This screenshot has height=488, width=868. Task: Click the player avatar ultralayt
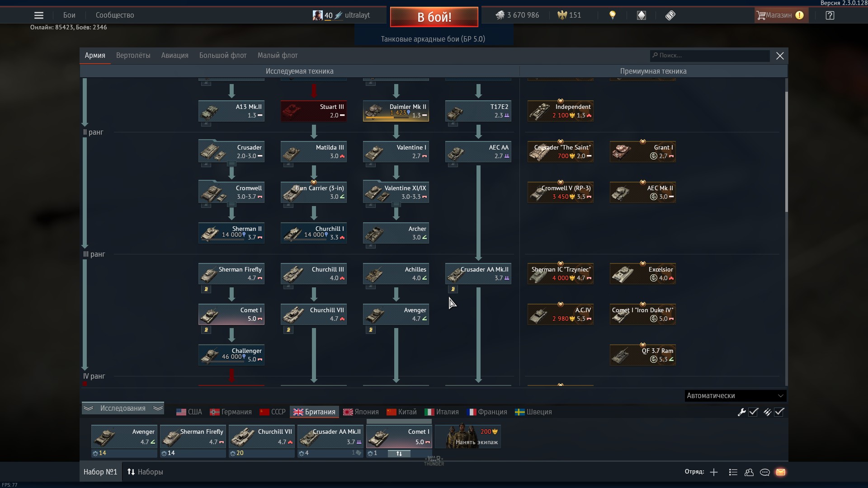click(x=318, y=15)
